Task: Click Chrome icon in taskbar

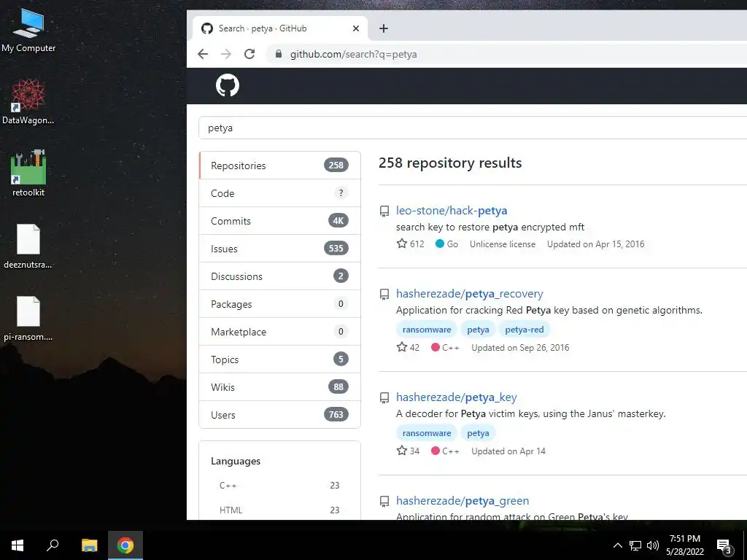Action: pos(125,545)
